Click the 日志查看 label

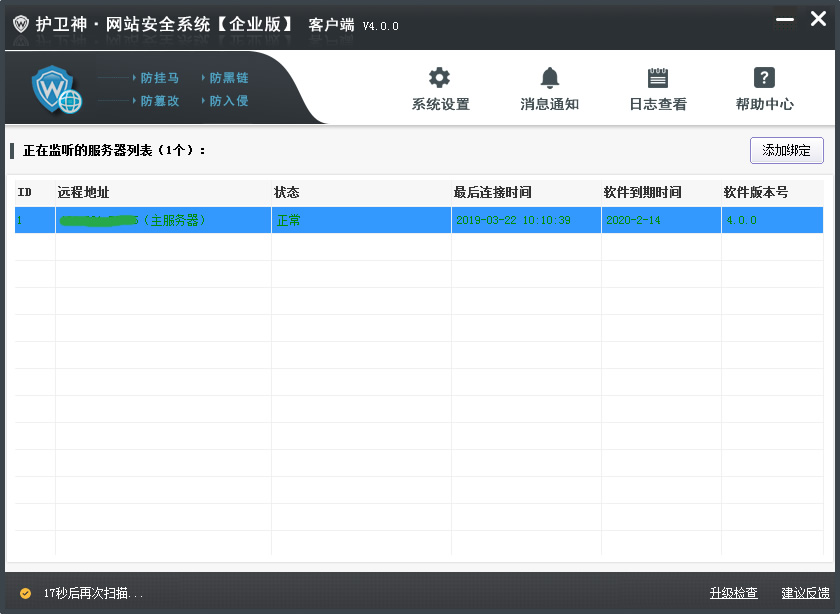point(658,104)
